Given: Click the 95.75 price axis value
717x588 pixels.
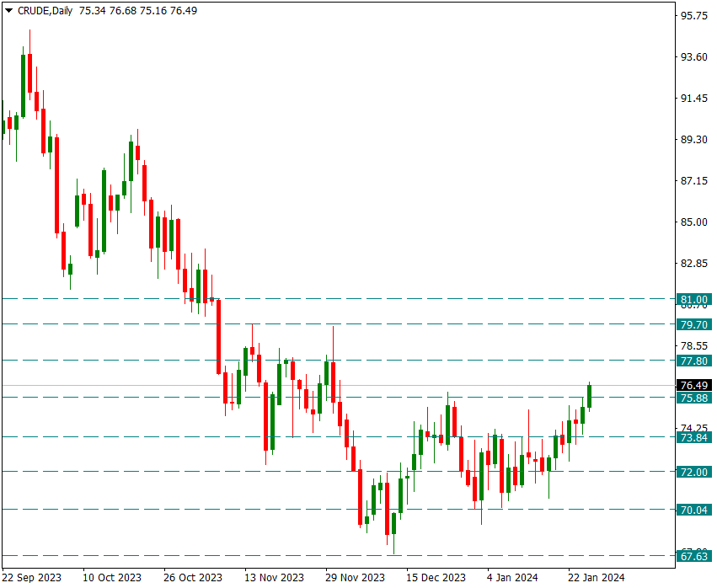Looking at the screenshot, I should coord(694,15).
